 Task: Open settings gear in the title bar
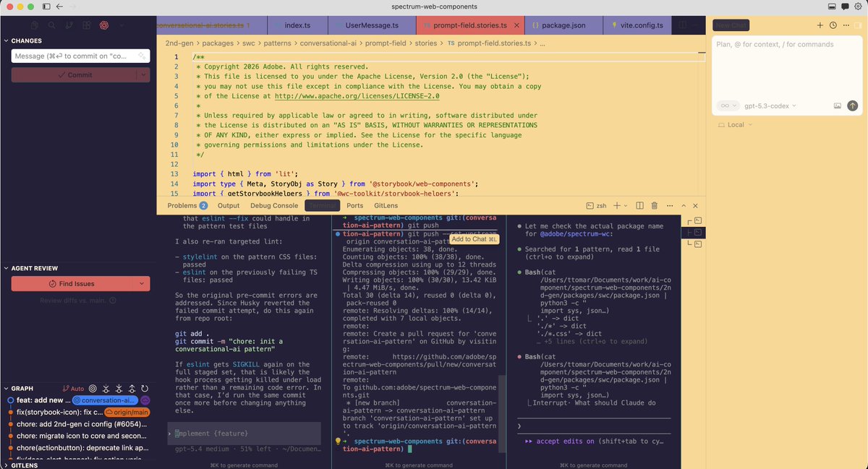click(x=859, y=7)
